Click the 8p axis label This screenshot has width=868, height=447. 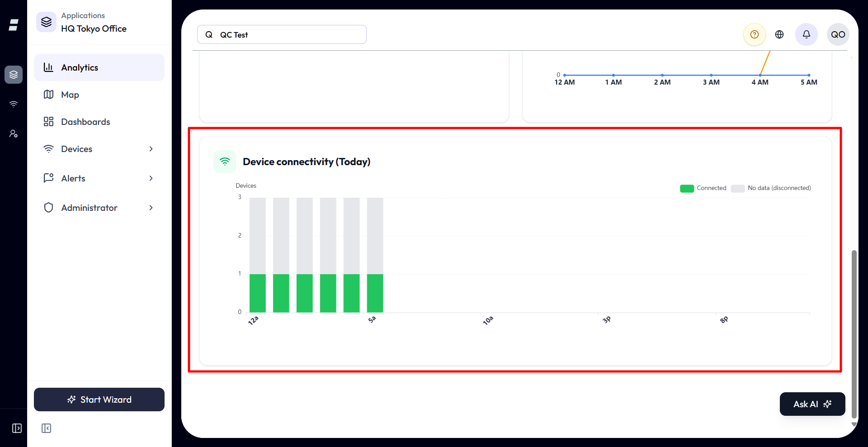(x=724, y=320)
